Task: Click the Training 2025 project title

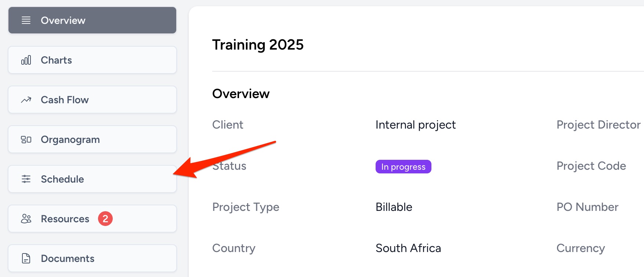Action: click(x=258, y=45)
